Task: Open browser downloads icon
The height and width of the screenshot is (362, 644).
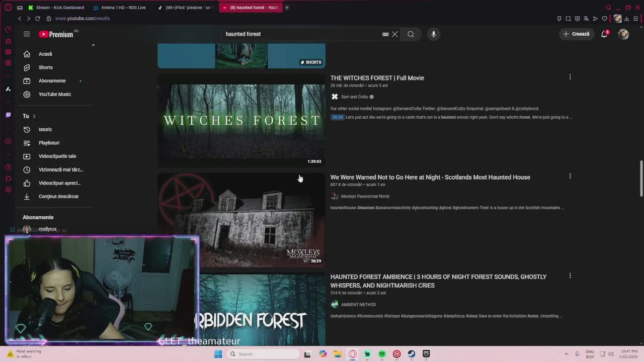Action: pos(627,19)
